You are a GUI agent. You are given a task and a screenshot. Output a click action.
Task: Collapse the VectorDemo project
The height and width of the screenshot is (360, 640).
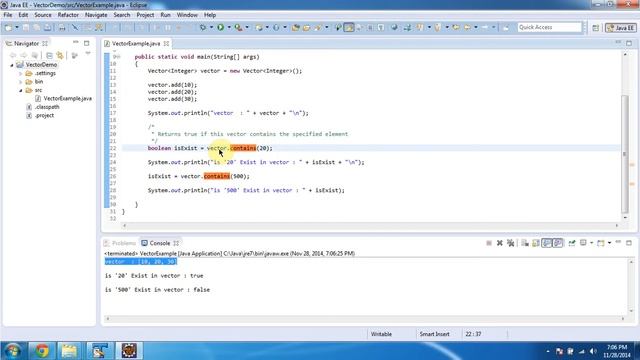(x=12, y=65)
